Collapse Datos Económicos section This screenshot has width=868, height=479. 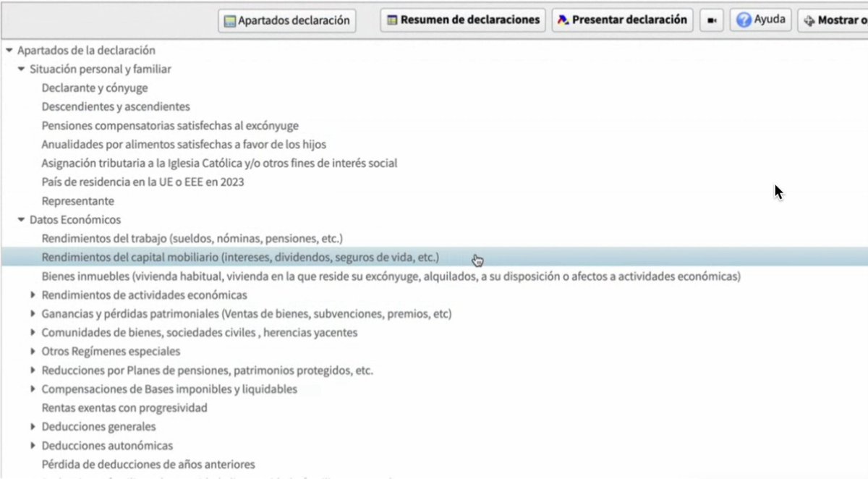coord(22,220)
